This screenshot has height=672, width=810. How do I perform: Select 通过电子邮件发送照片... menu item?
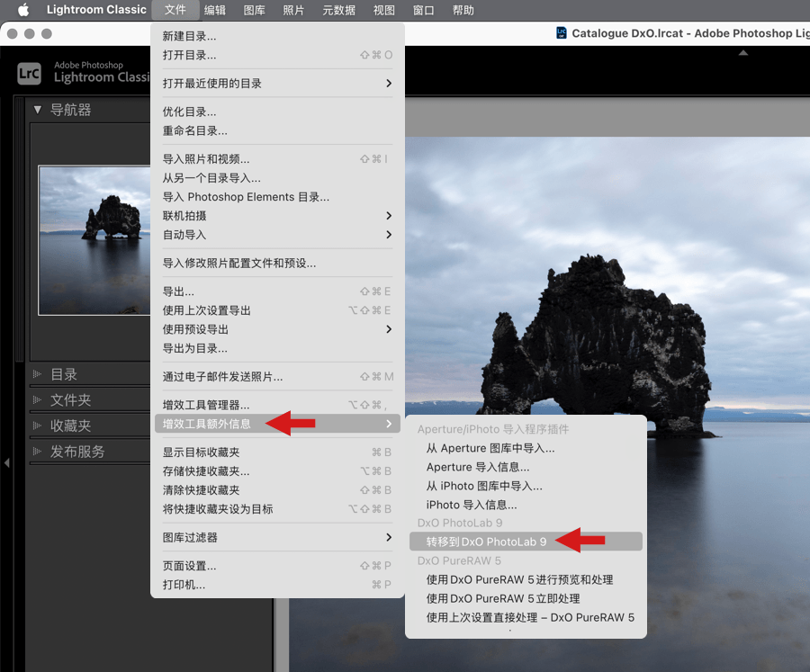click(x=277, y=377)
